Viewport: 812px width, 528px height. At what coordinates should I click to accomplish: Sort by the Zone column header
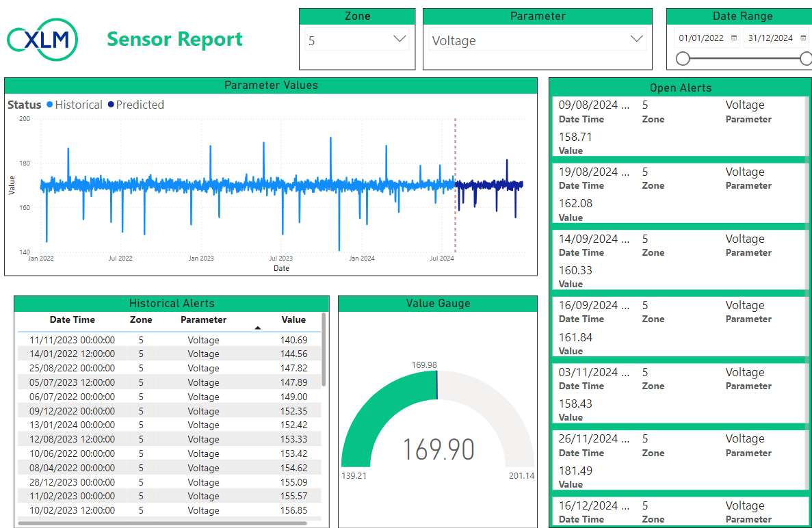(141, 320)
